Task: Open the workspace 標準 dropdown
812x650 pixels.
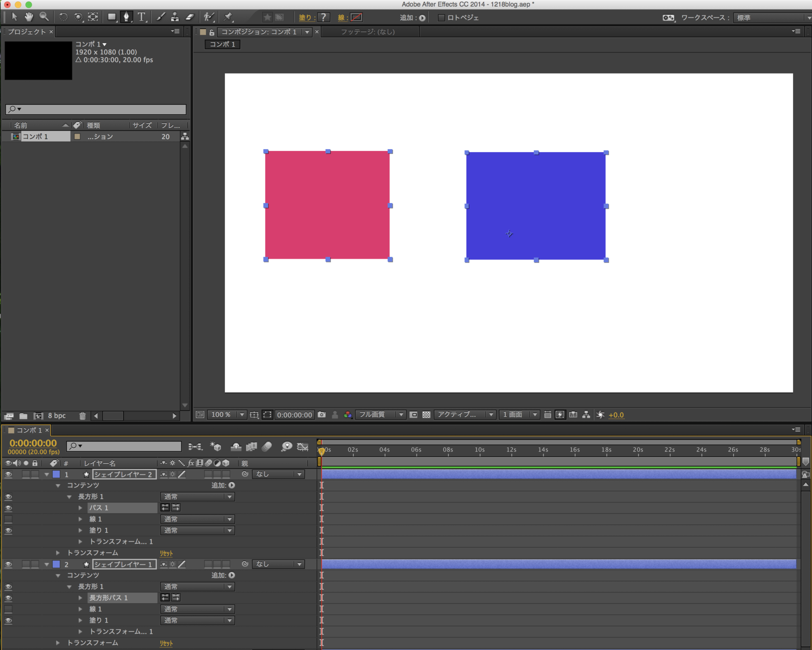Action: (x=772, y=17)
